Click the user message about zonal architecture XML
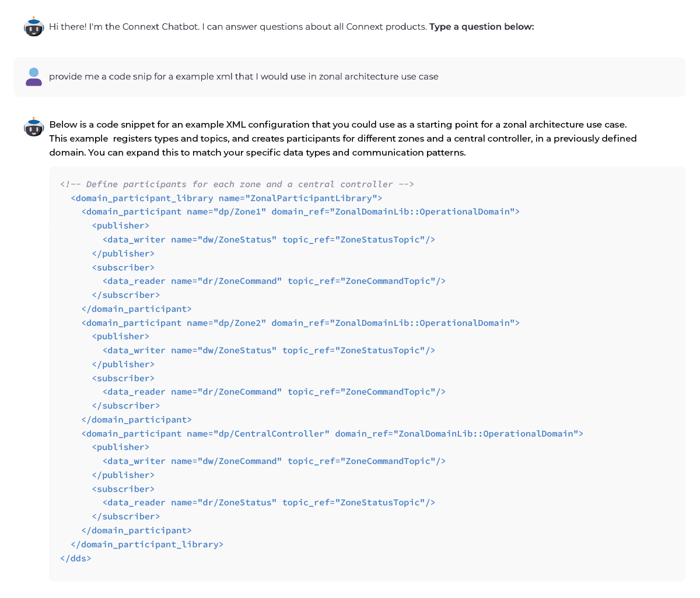 click(x=243, y=76)
